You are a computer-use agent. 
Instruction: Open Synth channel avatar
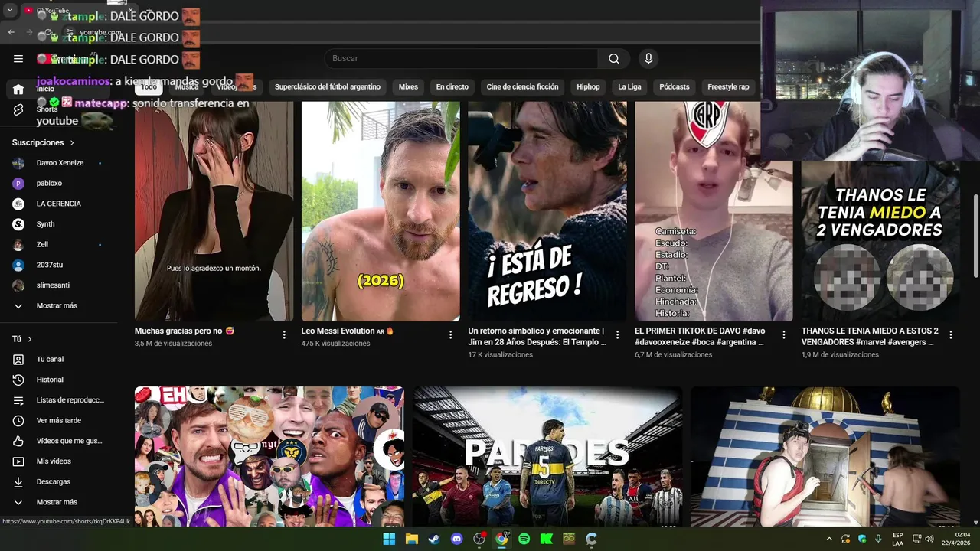(18, 224)
